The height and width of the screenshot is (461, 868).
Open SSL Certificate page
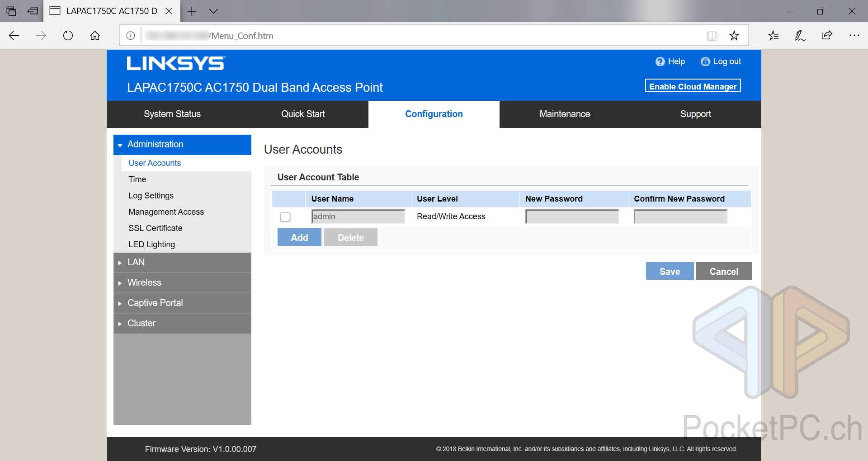155,228
